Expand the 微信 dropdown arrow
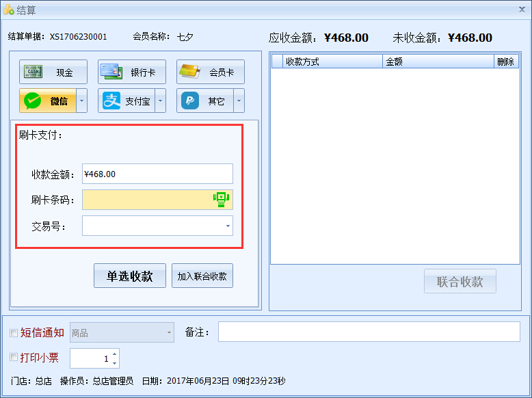Image resolution: width=532 pixels, height=398 pixels. tap(81, 101)
